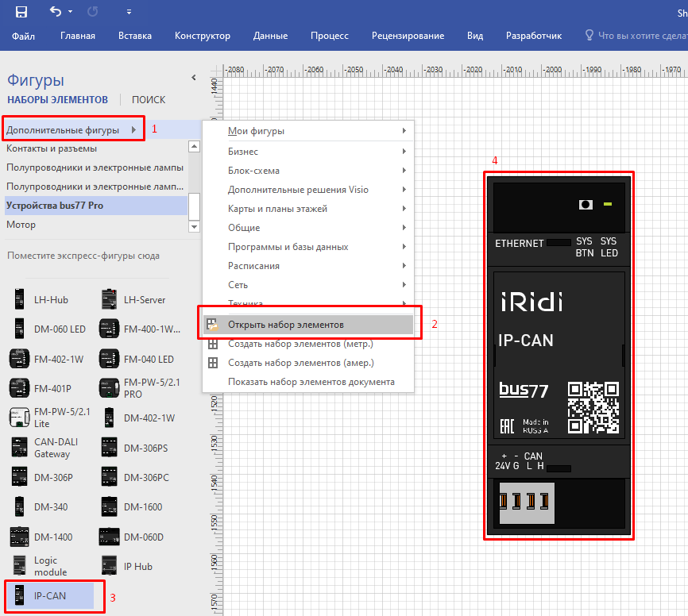Click the stencil list scrollbar down arrow

pyautogui.click(x=192, y=226)
